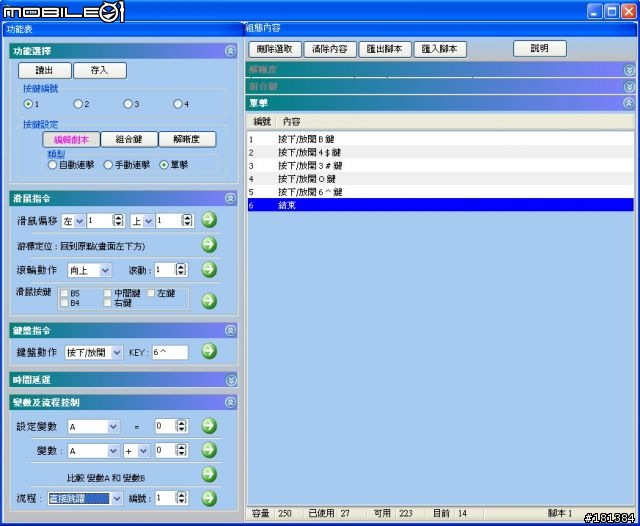The height and width of the screenshot is (526, 640).
Task: Select script row 1 按下/放開 B 鍵
Action: (441, 140)
